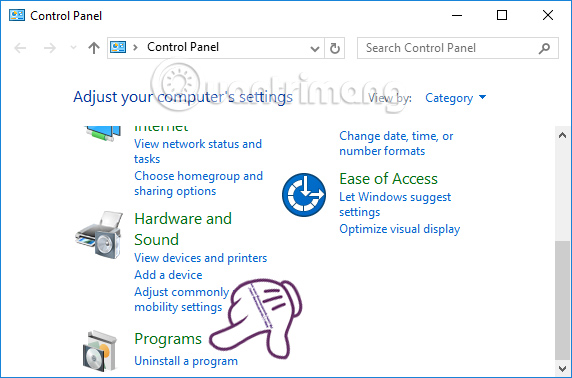
Task: Click the Network and Internet monitor icon
Action: [x=103, y=133]
